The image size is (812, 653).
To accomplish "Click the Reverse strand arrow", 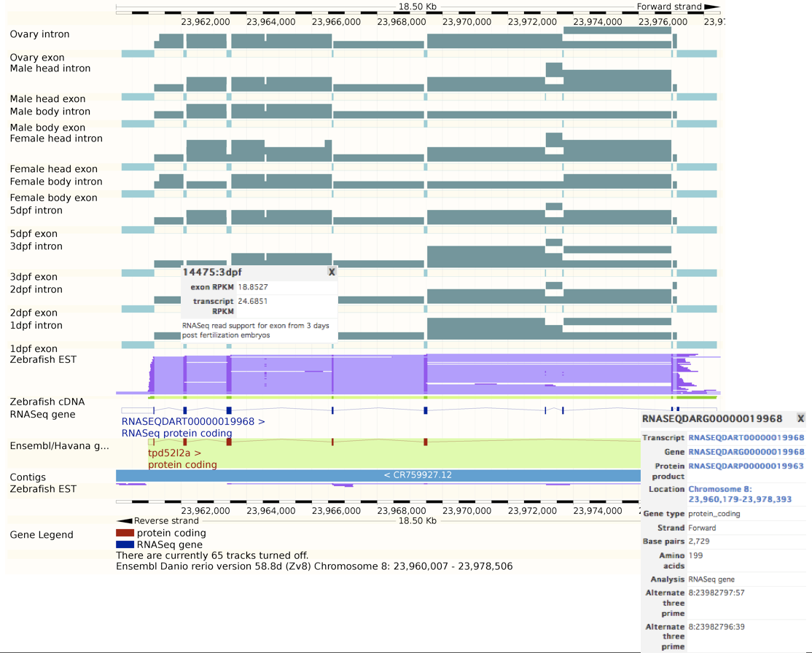I will [123, 520].
